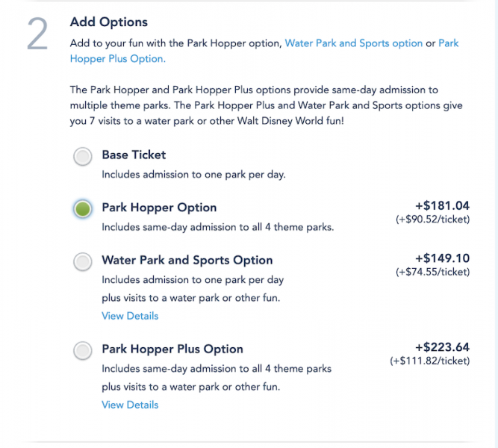
Task: Click the +$149.10 price amount
Action: point(442,258)
